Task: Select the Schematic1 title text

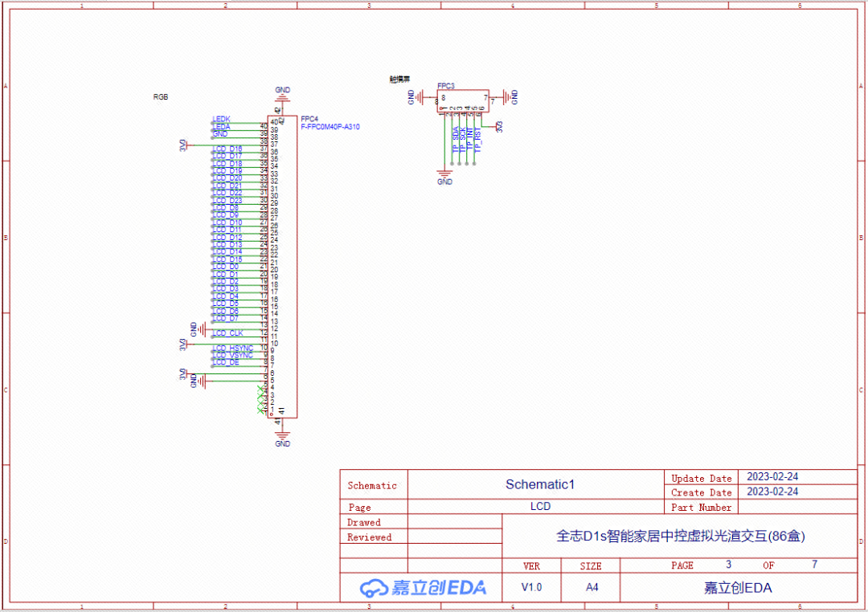Action: 540,484
